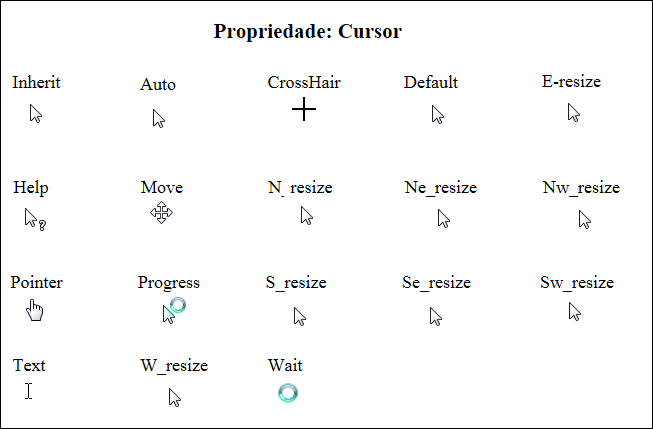Click the Move four-arrow cursor icon
The image size is (653, 429).
point(162,212)
